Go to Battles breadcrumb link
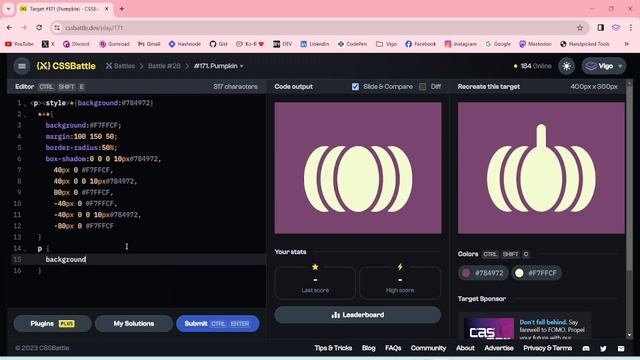 tap(120, 66)
